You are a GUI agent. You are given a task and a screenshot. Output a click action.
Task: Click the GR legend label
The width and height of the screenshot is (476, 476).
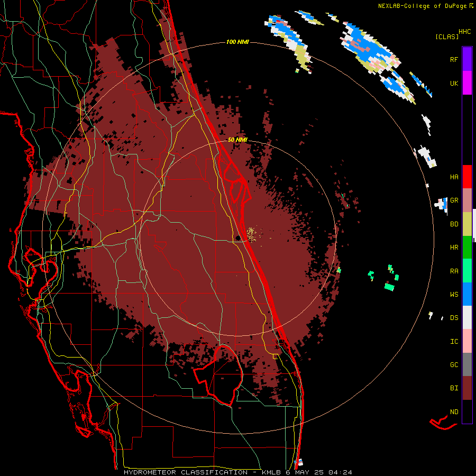click(x=454, y=200)
